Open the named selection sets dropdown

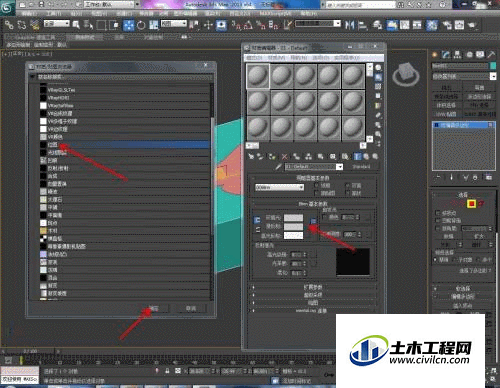point(318,24)
